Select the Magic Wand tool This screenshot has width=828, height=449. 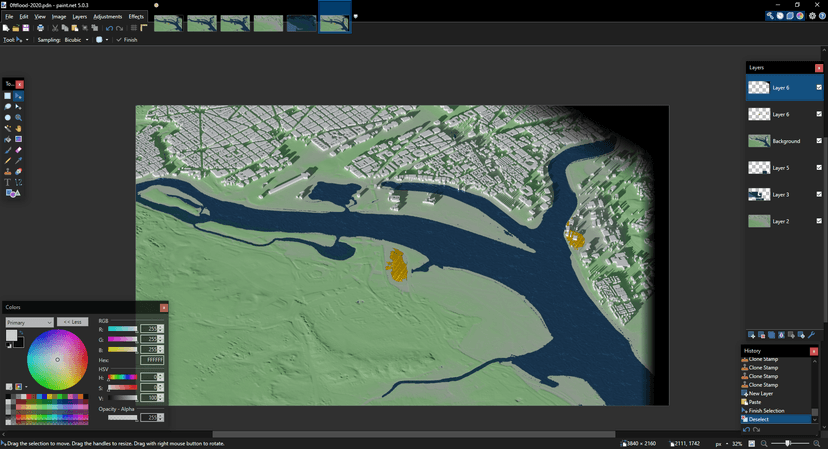click(x=8, y=128)
